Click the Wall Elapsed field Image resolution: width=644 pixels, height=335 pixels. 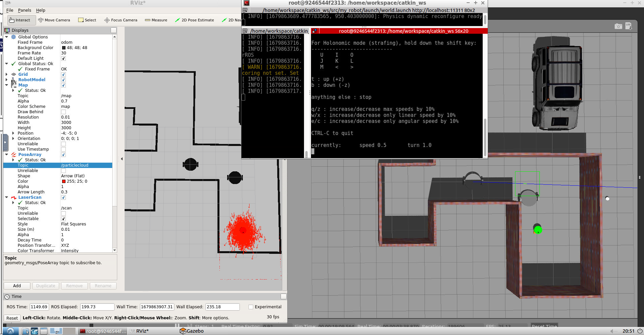click(x=222, y=307)
